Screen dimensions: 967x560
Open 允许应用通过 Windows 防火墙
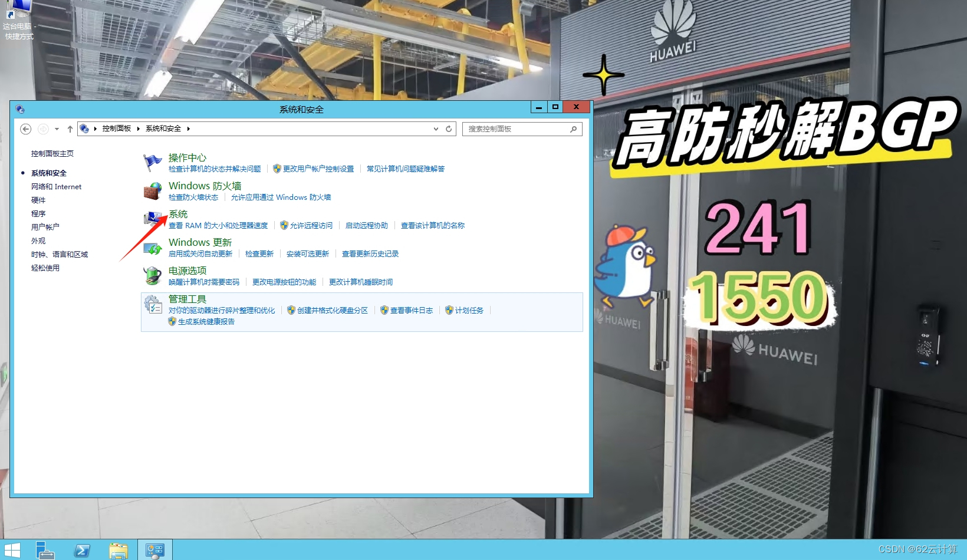[x=281, y=197]
